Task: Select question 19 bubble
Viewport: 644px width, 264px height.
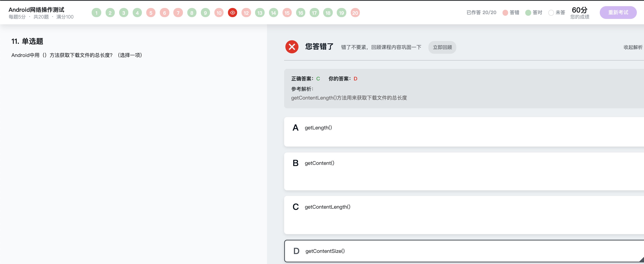Action: (x=342, y=13)
